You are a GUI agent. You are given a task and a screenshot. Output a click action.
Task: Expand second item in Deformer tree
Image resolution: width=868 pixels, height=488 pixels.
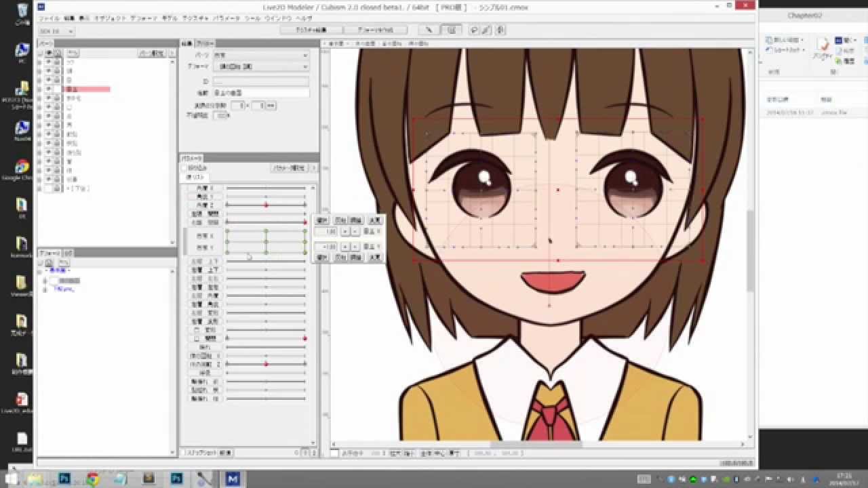click(x=45, y=280)
